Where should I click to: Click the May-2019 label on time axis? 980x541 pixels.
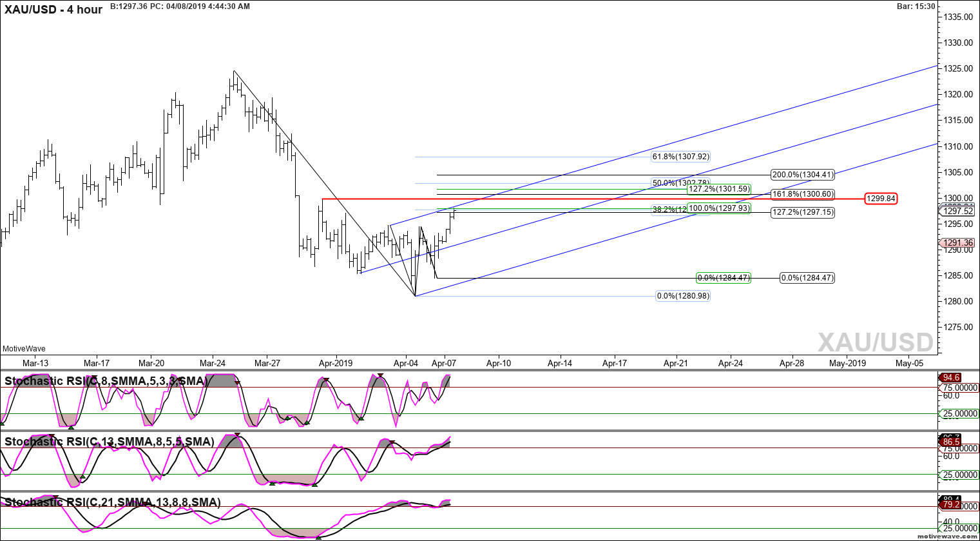pos(848,363)
